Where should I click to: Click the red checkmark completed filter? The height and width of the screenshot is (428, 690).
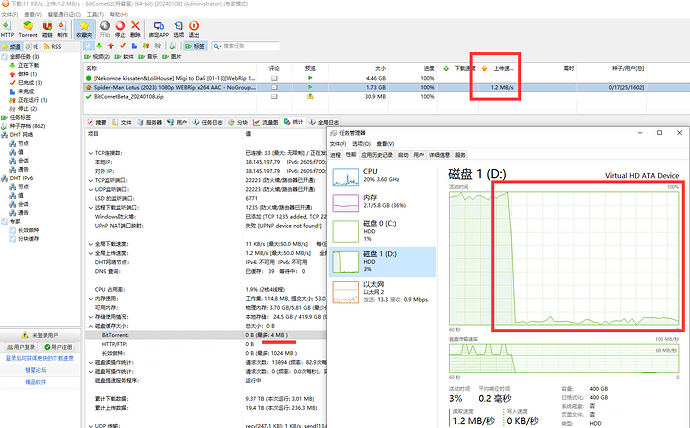click(122, 46)
